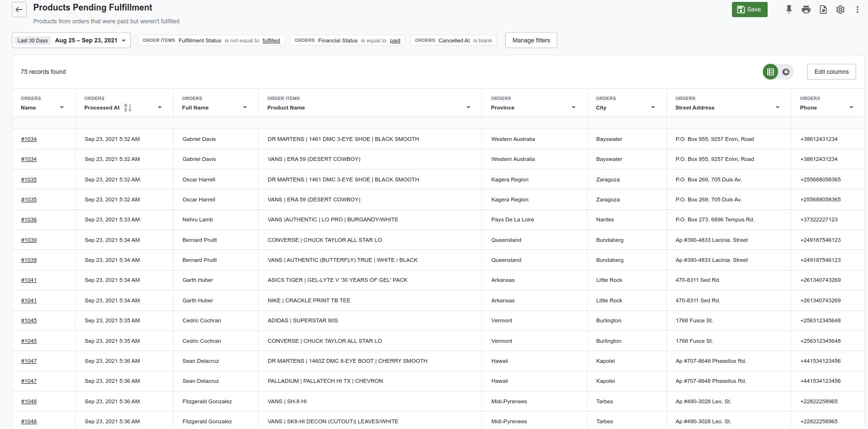Go back with the arrow button
868x429 pixels.
coord(19,10)
